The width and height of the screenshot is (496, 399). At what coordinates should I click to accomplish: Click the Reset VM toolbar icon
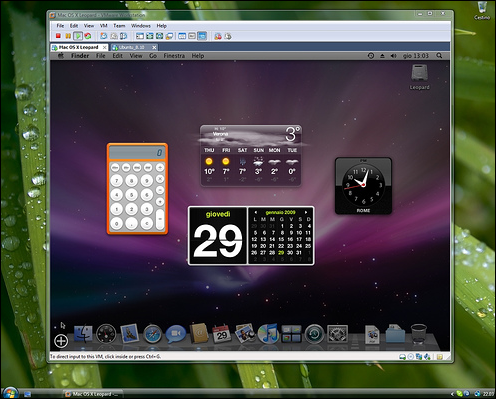[88, 36]
